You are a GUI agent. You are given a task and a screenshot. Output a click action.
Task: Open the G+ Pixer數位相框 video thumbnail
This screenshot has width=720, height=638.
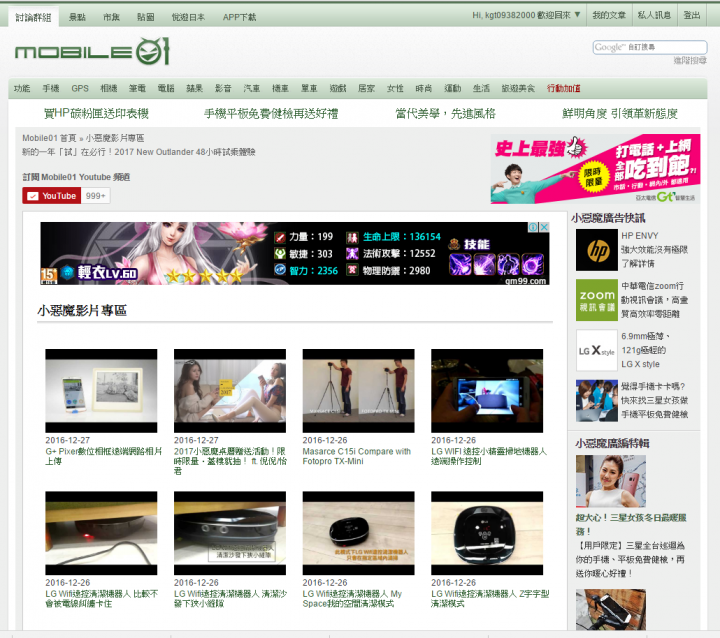click(x=101, y=391)
